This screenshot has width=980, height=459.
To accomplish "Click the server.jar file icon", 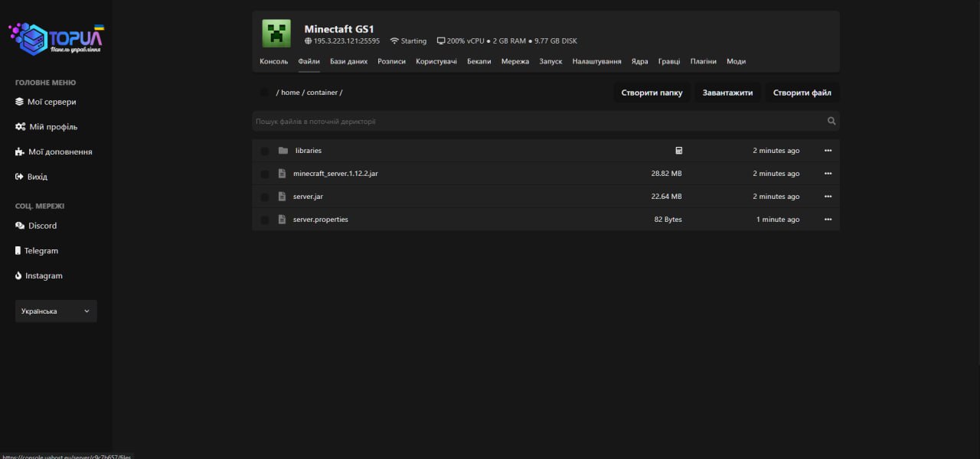I will click(x=282, y=197).
